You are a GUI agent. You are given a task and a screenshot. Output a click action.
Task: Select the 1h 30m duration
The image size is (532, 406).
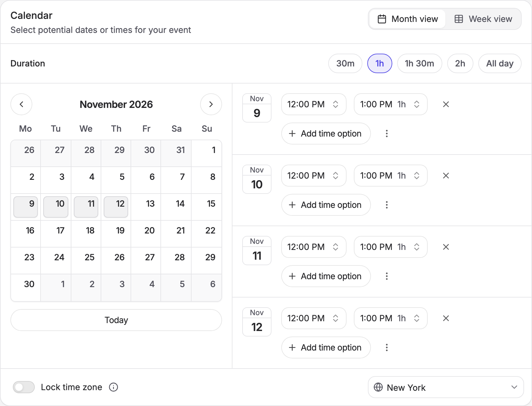click(x=419, y=63)
